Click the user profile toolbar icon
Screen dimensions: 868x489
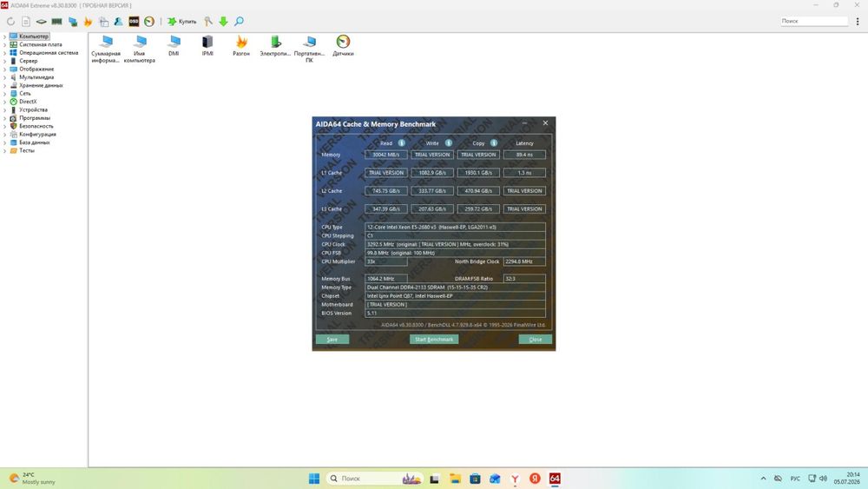coord(118,22)
